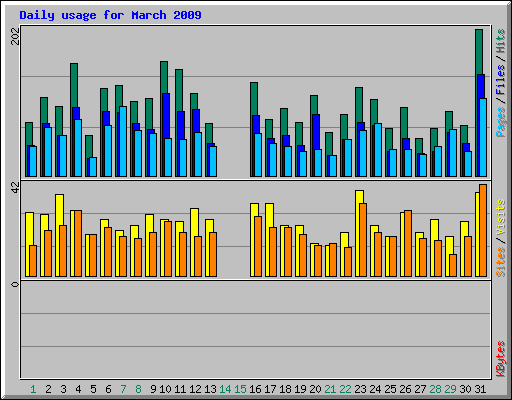Click day 10 on the date axis
Image resolution: width=512 pixels, height=400 pixels.
pyautogui.click(x=165, y=389)
